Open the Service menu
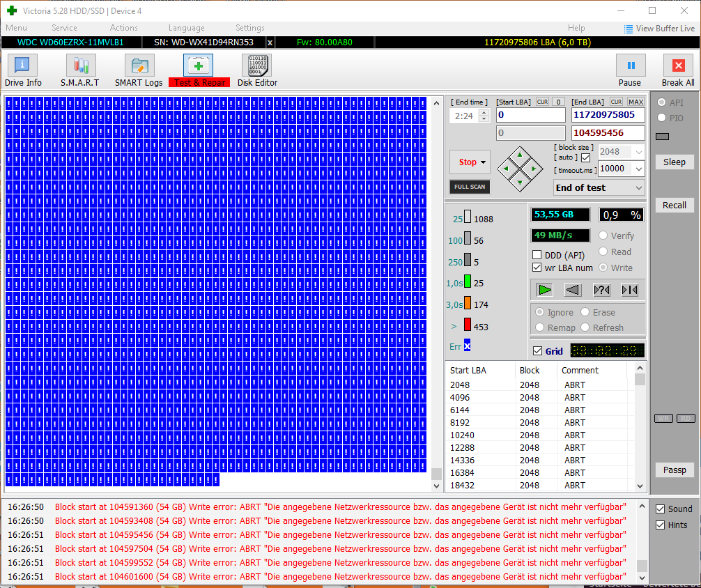This screenshot has height=588, width=701. [x=64, y=28]
